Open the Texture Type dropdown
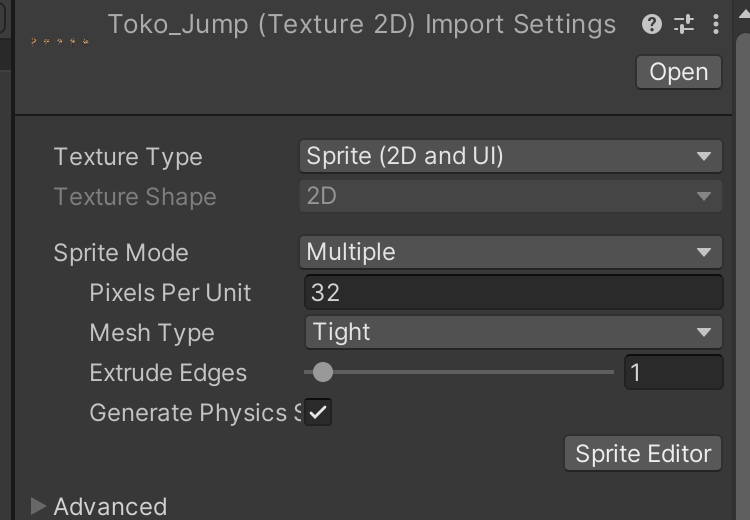 (x=510, y=156)
